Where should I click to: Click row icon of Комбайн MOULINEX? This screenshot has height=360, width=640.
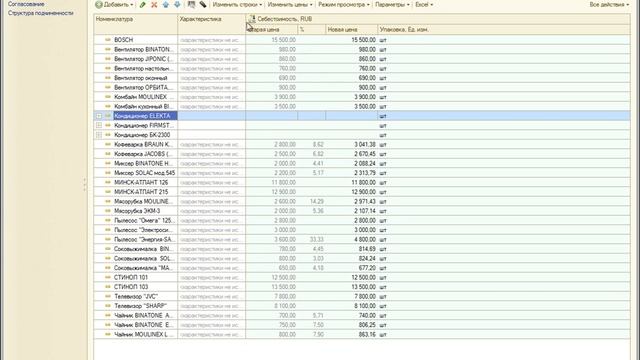tap(108, 97)
